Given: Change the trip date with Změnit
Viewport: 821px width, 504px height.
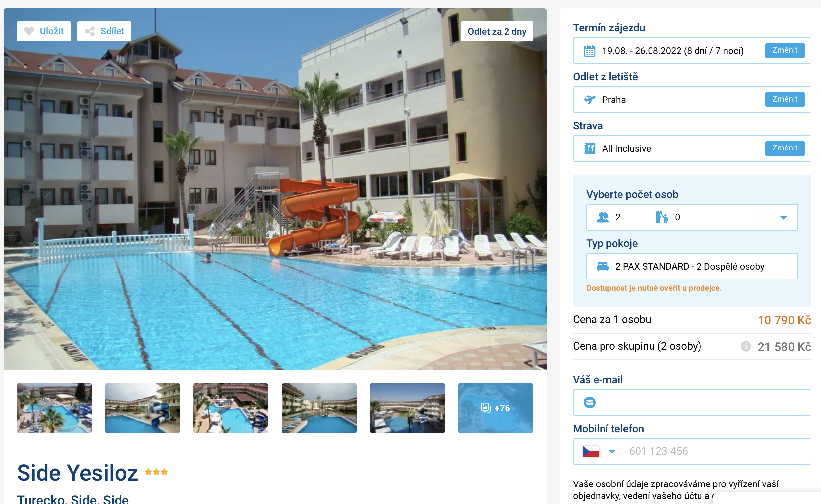Looking at the screenshot, I should [x=784, y=50].
